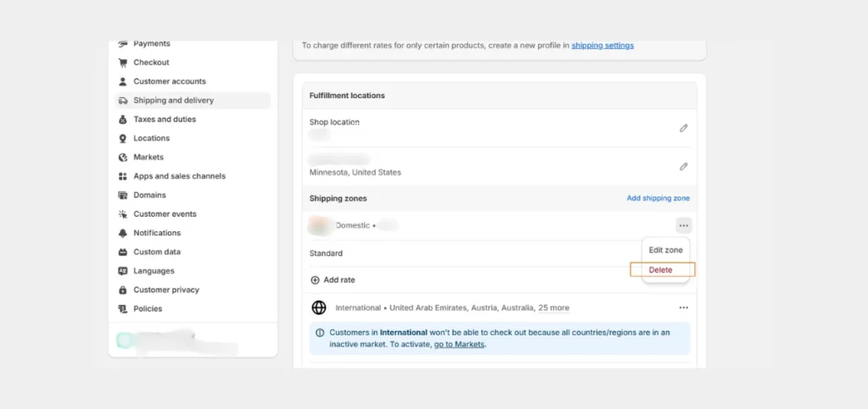The height and width of the screenshot is (409, 868).
Task: Click the Customer privacy lock icon
Action: (123, 290)
